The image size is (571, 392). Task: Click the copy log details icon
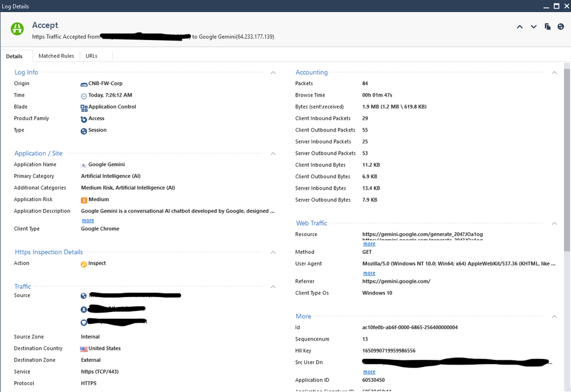(x=548, y=26)
